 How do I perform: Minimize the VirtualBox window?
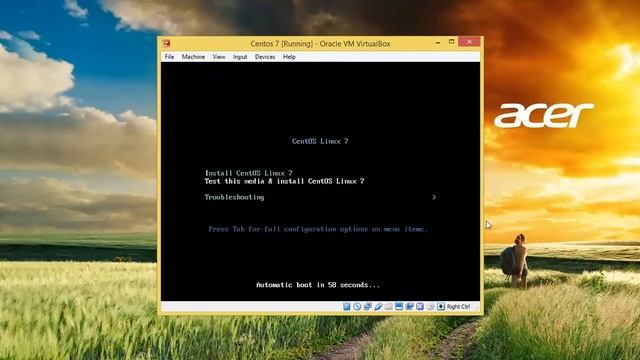click(438, 42)
